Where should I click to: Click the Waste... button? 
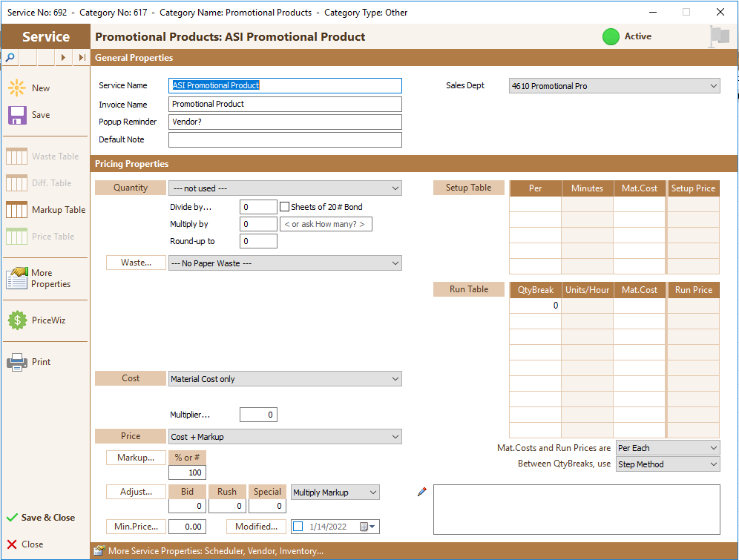tap(137, 263)
